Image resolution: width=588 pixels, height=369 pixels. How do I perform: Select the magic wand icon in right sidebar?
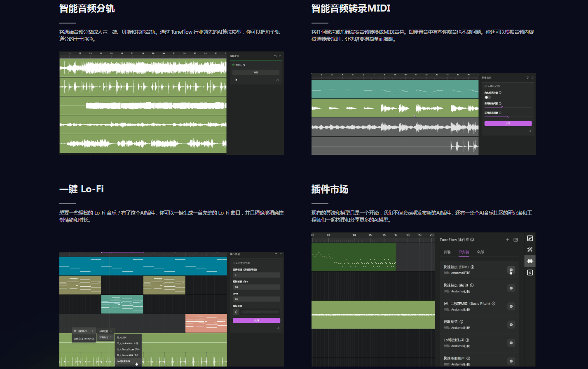pos(530,250)
